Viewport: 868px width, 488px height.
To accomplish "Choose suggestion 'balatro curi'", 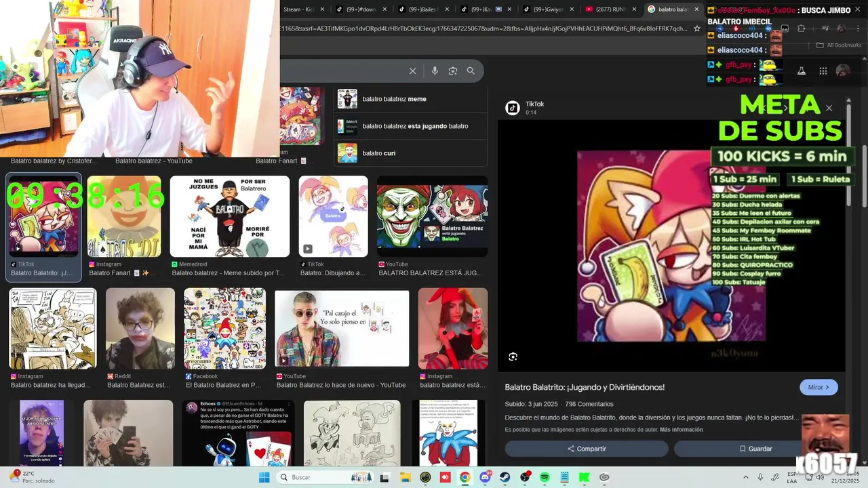I will pyautogui.click(x=411, y=153).
